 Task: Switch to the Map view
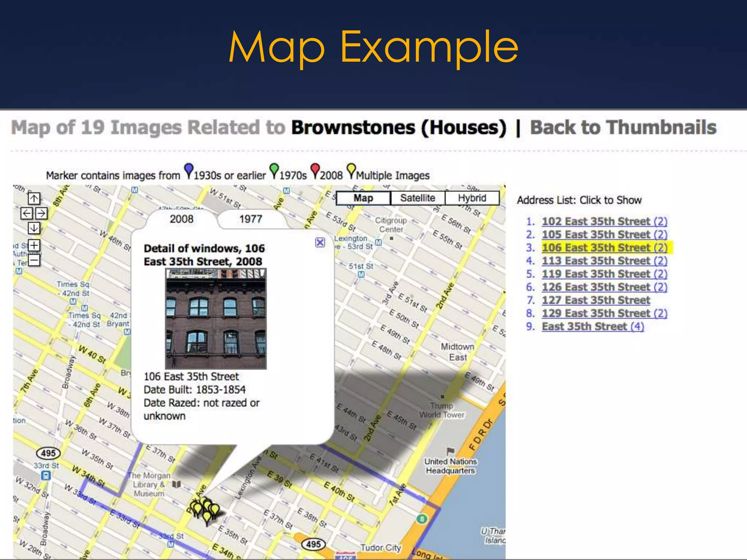(x=363, y=198)
